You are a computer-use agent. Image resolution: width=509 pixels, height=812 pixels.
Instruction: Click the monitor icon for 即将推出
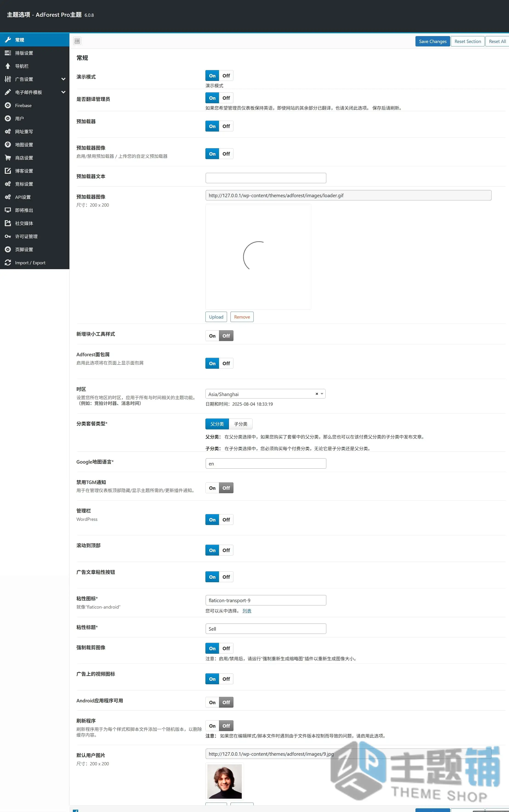(x=8, y=210)
